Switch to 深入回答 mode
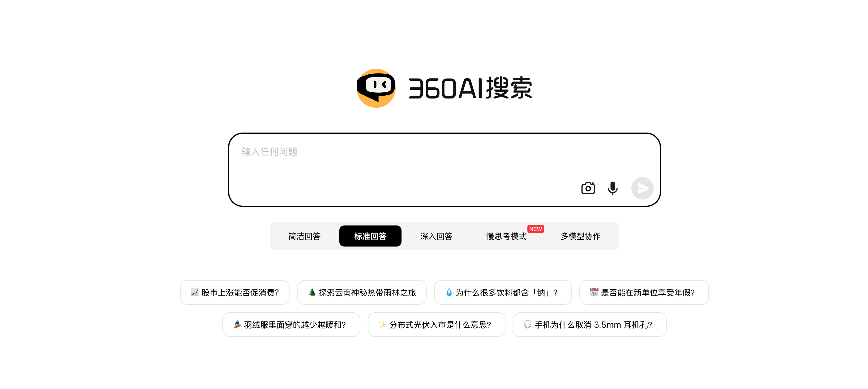The image size is (868, 389). coord(436,236)
